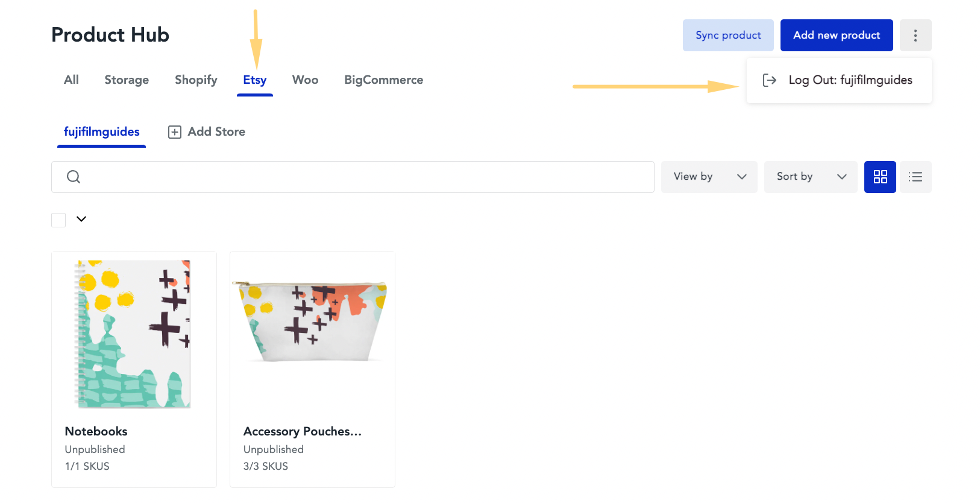
Task: Select the Storage tab
Action: pyautogui.click(x=127, y=80)
